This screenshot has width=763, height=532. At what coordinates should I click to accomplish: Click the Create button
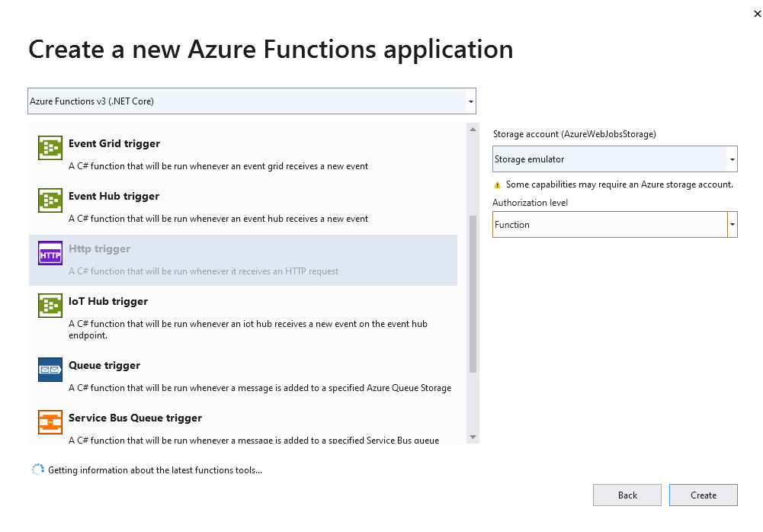coord(703,495)
